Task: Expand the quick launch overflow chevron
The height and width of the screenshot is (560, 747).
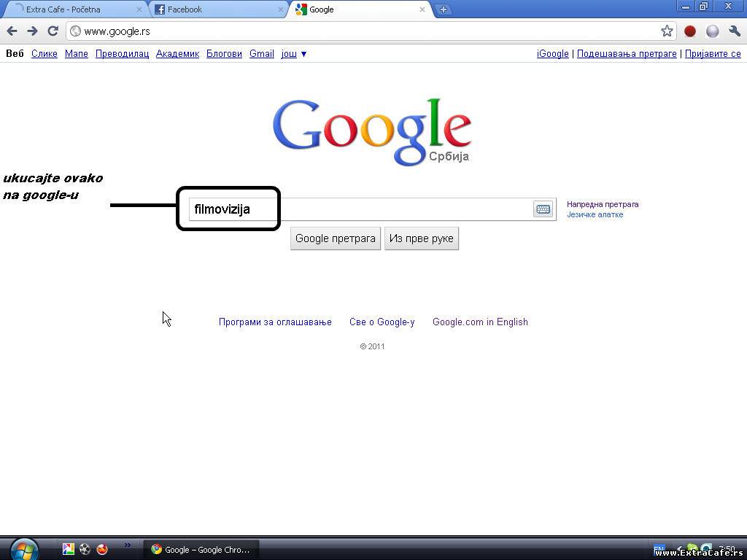Action: pyautogui.click(x=128, y=545)
